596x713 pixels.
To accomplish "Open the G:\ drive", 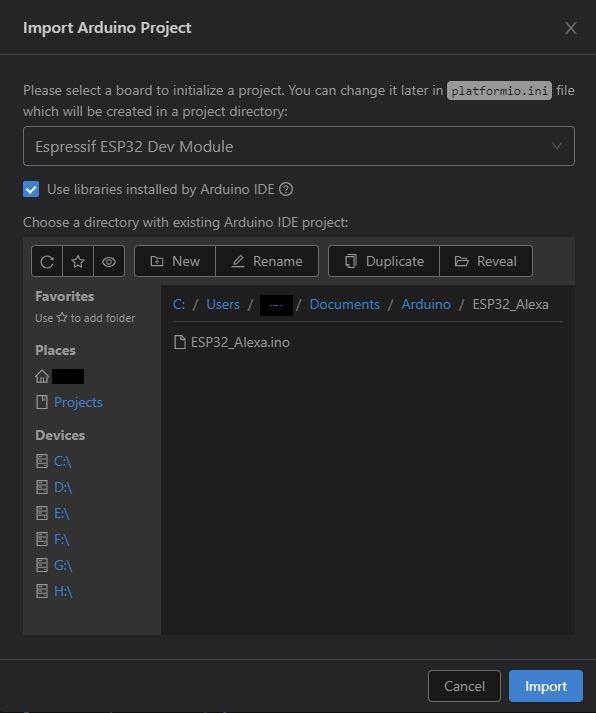I will coord(54,565).
